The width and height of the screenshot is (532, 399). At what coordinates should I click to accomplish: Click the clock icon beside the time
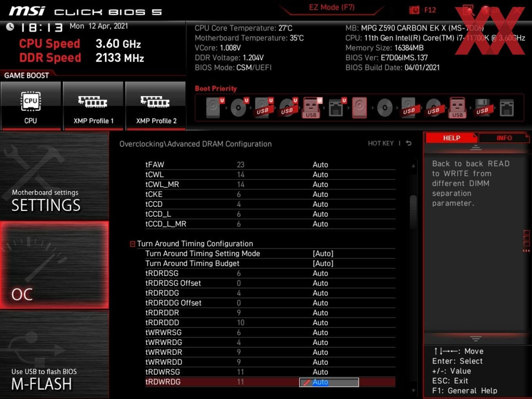tap(10, 27)
